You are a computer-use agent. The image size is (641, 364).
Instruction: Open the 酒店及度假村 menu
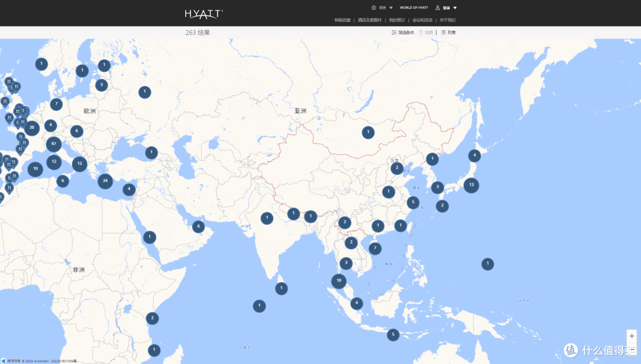pyautogui.click(x=370, y=20)
